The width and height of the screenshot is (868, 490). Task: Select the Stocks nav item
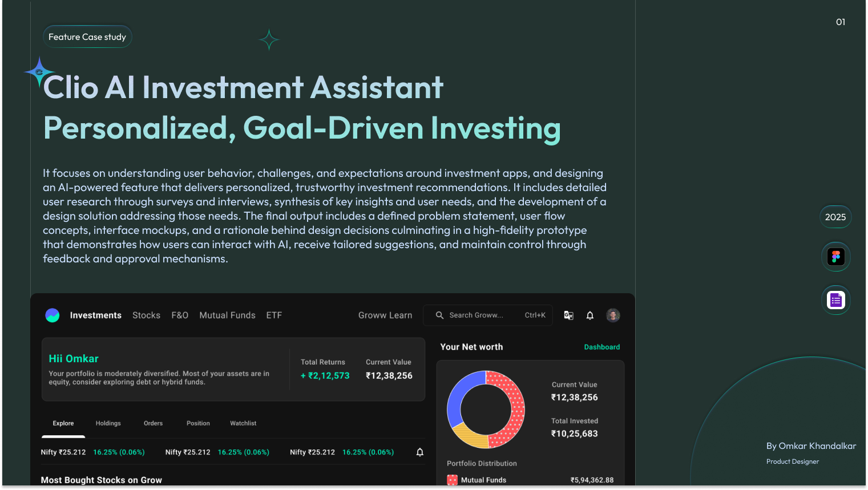click(146, 315)
